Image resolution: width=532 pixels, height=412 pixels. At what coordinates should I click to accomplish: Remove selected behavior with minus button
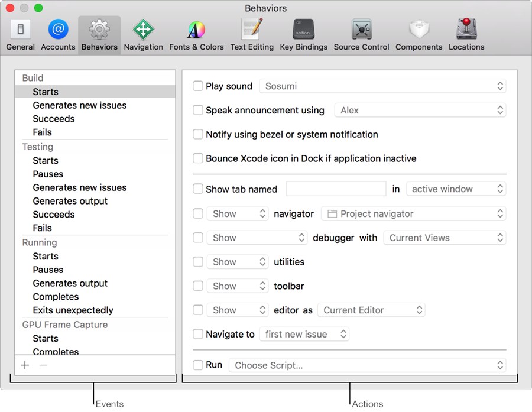[43, 365]
